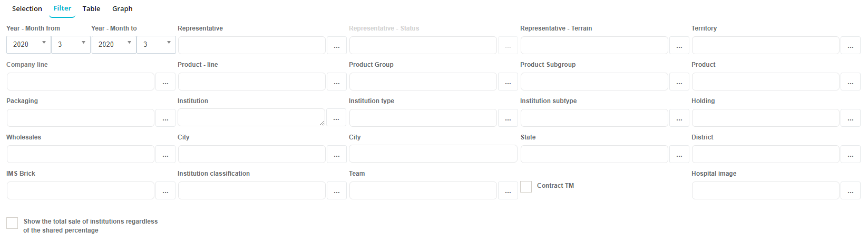Enable the Contract TM checkbox
This screenshot has height=242, width=868.
(x=526, y=186)
